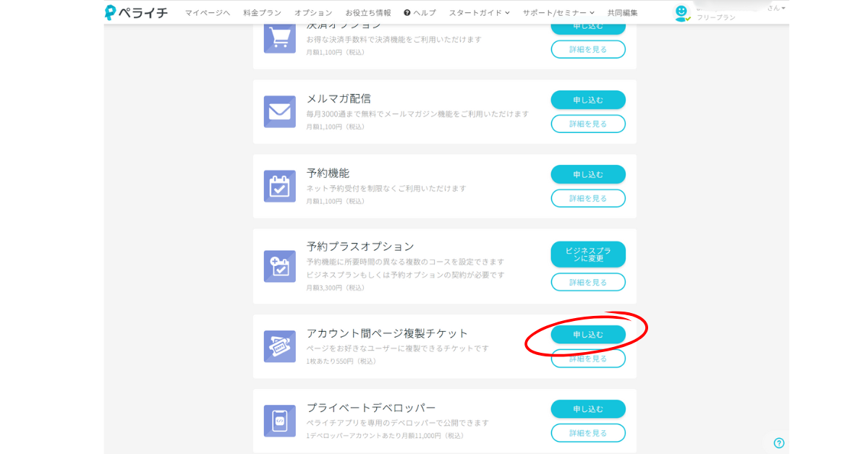Click the ペライチ logo icon
This screenshot has height=454, width=868.
click(x=111, y=12)
